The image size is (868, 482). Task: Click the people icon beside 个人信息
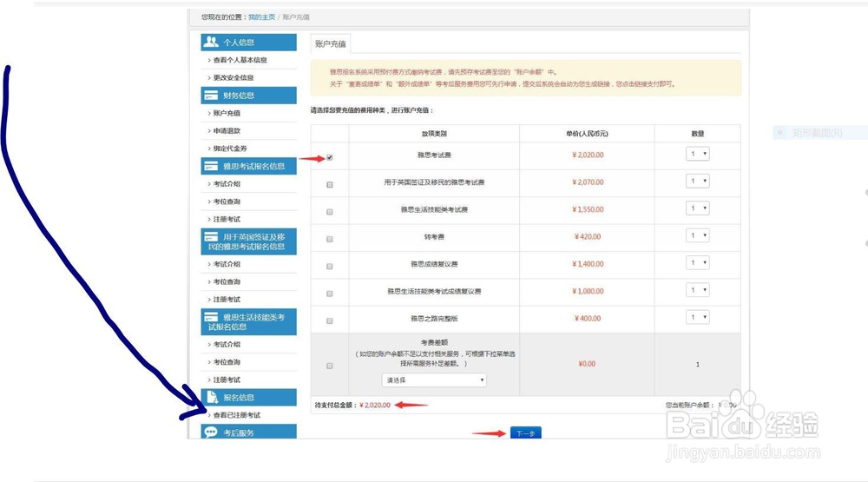211,42
